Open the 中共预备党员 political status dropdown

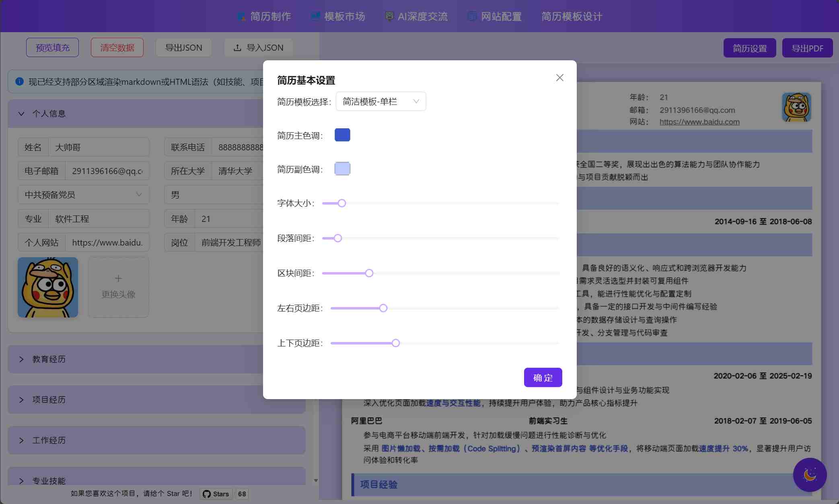(83, 195)
